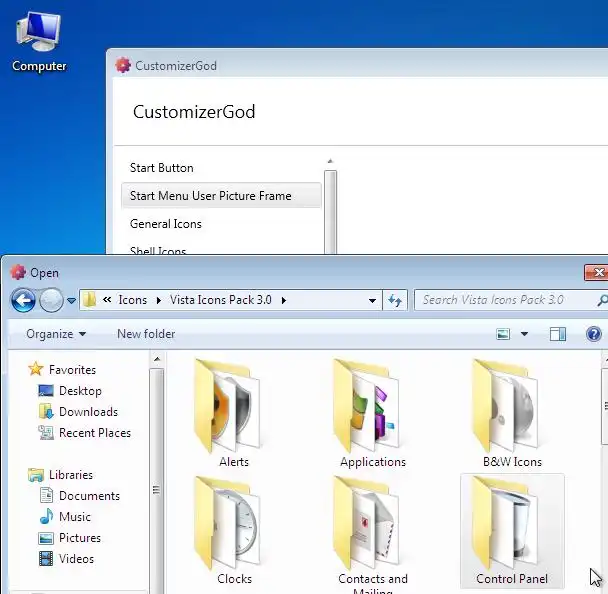This screenshot has height=594, width=608.
Task: Select the B&W Icons folder
Action: pyautogui.click(x=512, y=413)
